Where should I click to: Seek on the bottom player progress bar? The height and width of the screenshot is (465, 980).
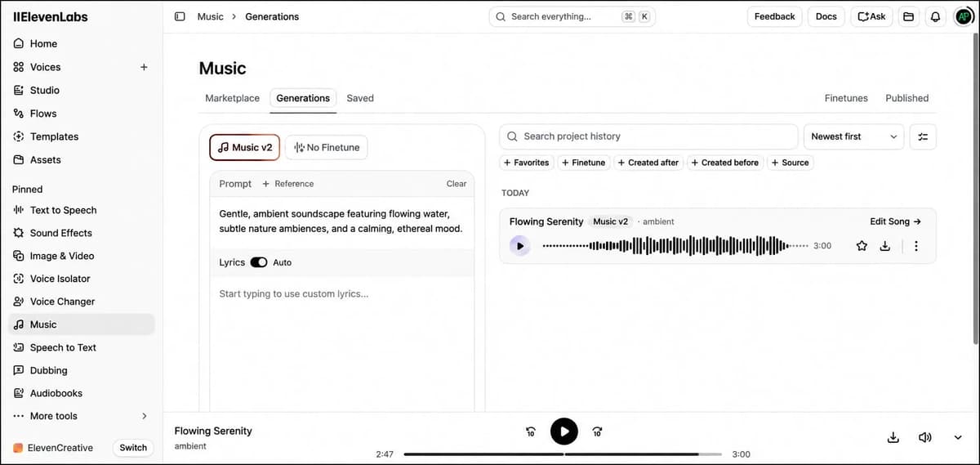[563, 454]
